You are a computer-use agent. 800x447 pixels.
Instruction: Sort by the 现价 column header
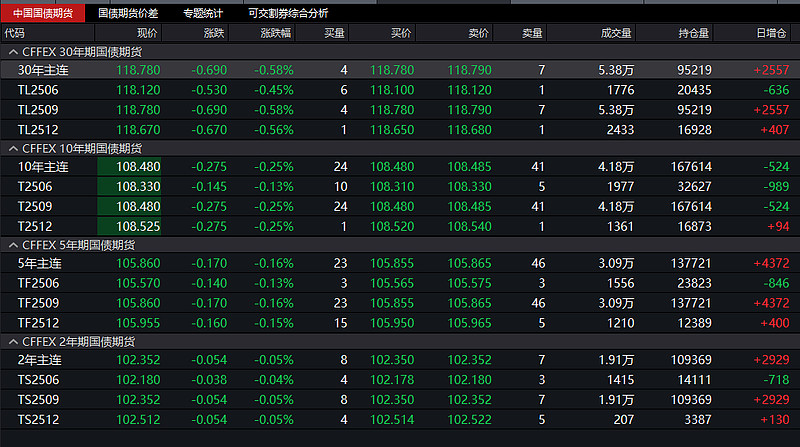coord(128,33)
